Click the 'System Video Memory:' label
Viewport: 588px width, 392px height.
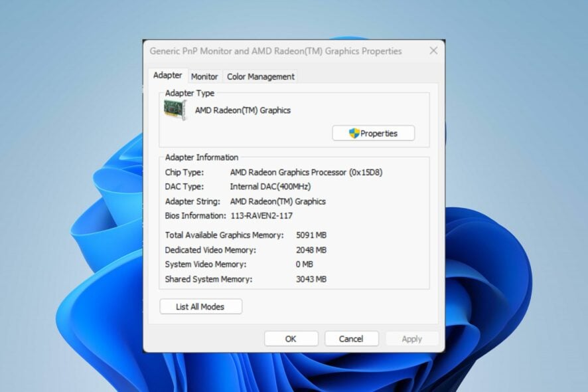(x=206, y=264)
